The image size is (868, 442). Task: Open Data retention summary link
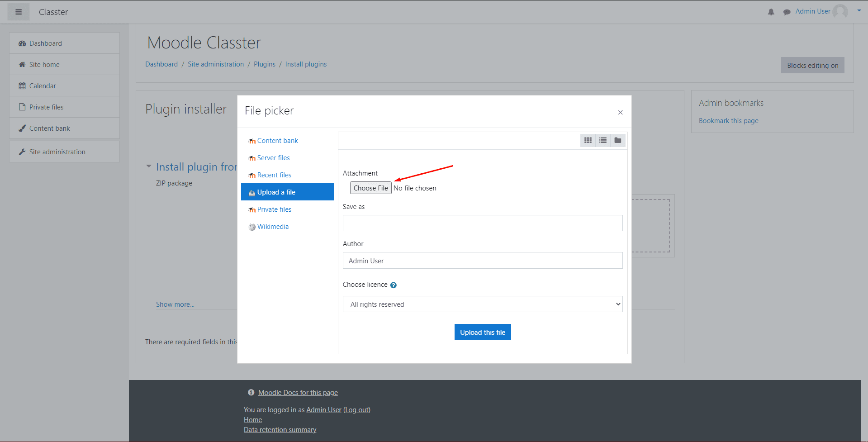click(280, 430)
